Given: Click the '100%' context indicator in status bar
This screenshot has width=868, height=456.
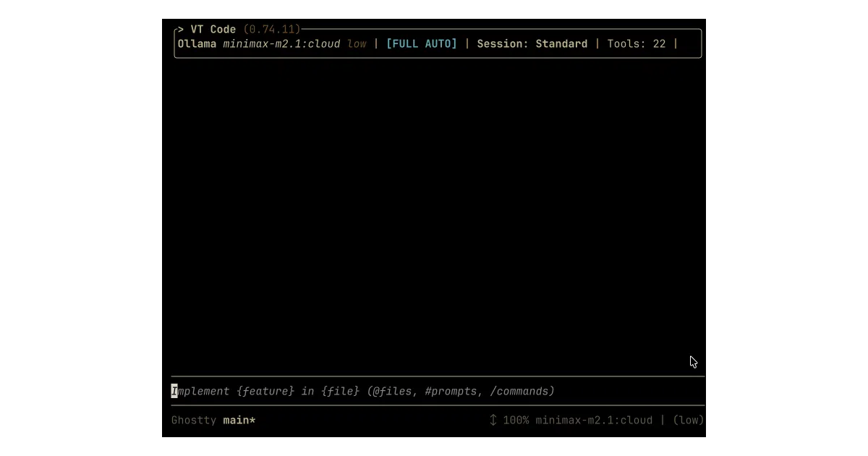Looking at the screenshot, I should [x=516, y=421].
